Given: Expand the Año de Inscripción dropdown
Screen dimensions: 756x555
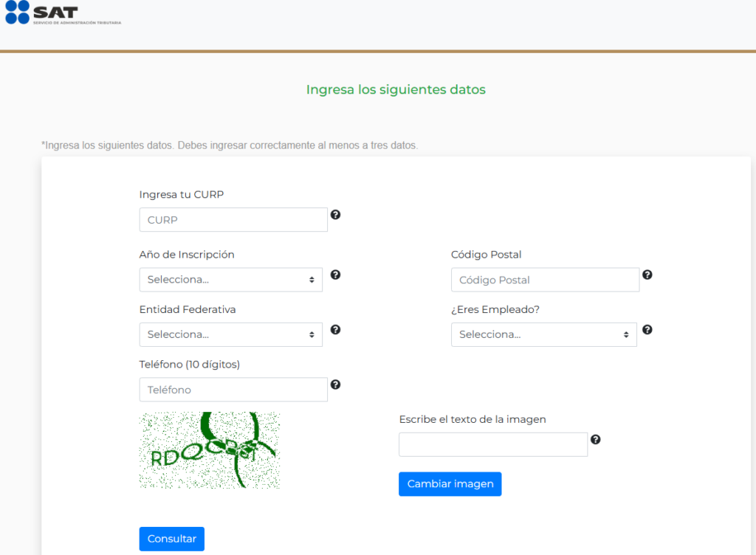Looking at the screenshot, I should 230,279.
